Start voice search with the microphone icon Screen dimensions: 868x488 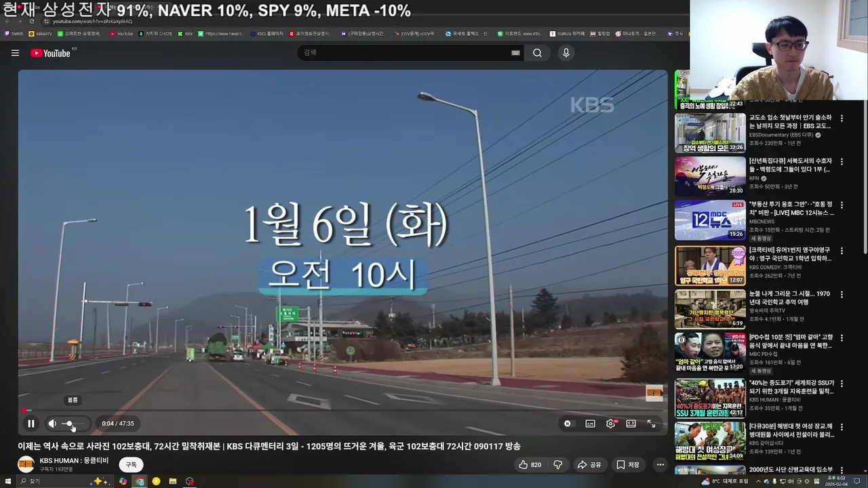[x=566, y=53]
